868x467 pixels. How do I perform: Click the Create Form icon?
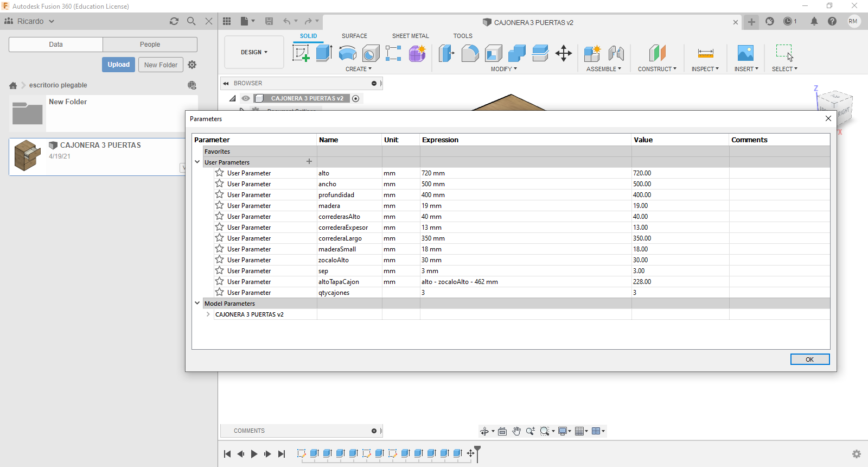[x=417, y=53]
